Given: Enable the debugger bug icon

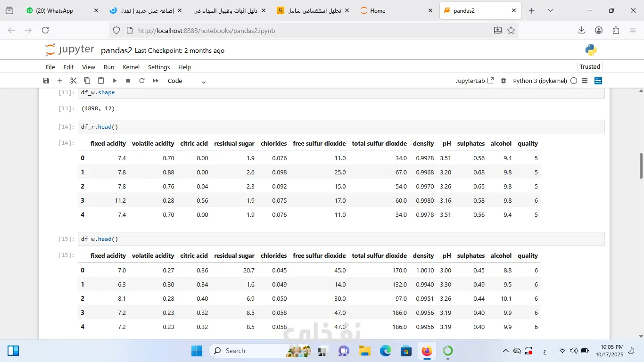Looking at the screenshot, I should [504, 81].
